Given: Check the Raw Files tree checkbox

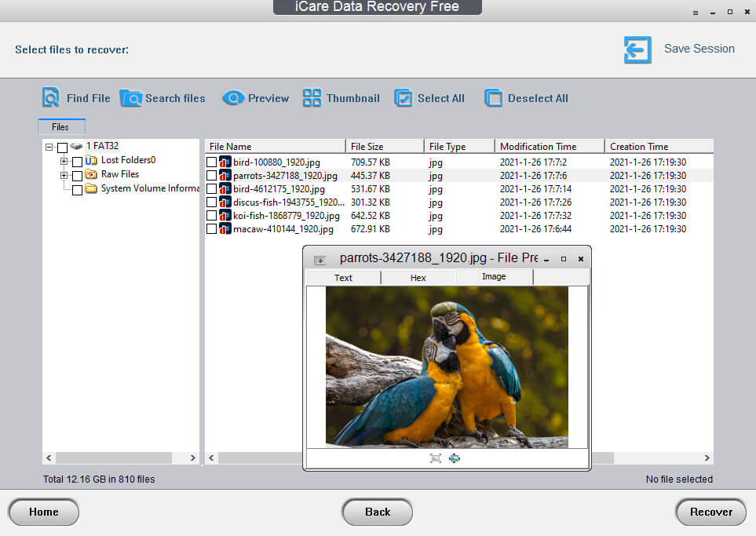Looking at the screenshot, I should 77,176.
